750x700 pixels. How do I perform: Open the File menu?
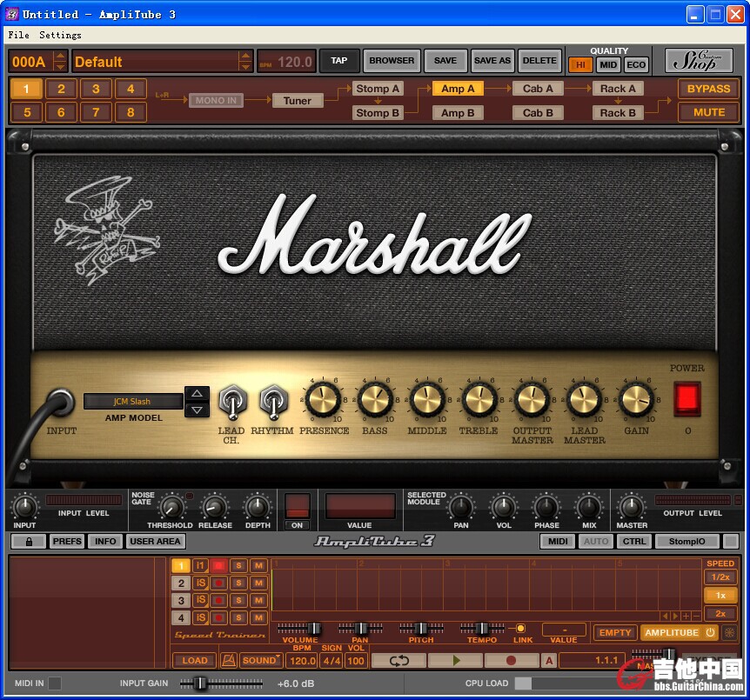18,35
